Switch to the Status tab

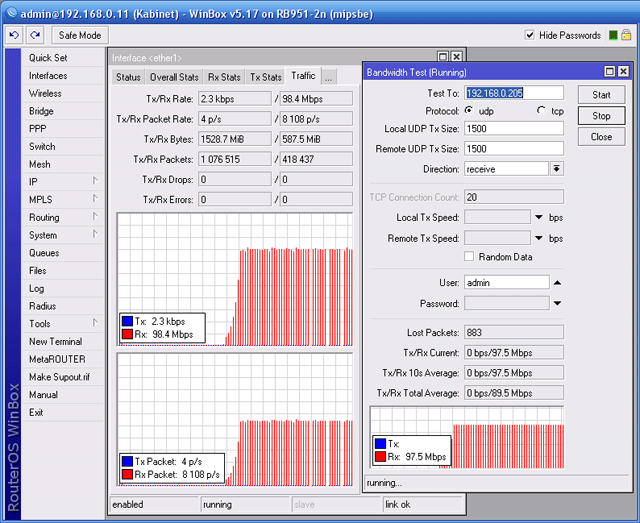pyautogui.click(x=128, y=77)
